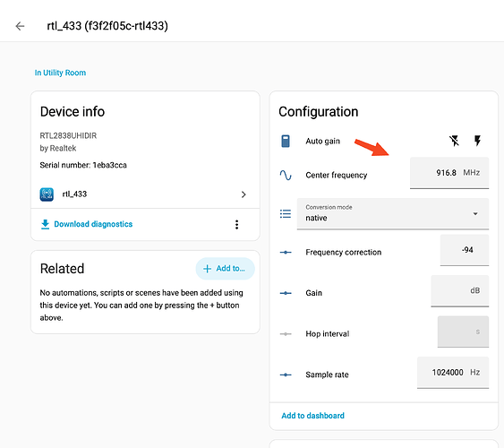Turn on Auto gain with flash icon

(x=478, y=141)
